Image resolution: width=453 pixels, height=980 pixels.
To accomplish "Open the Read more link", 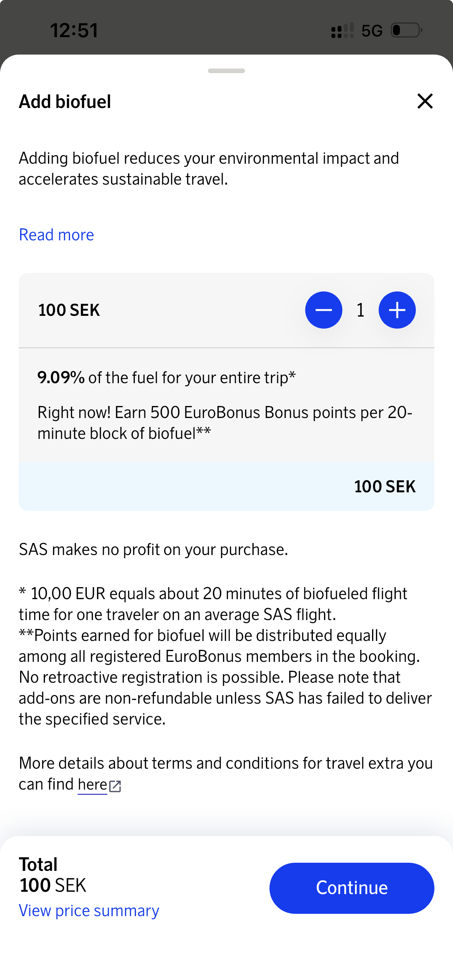I will (57, 235).
